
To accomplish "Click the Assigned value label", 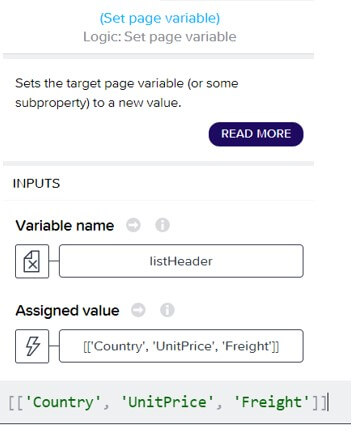I will [67, 311].
